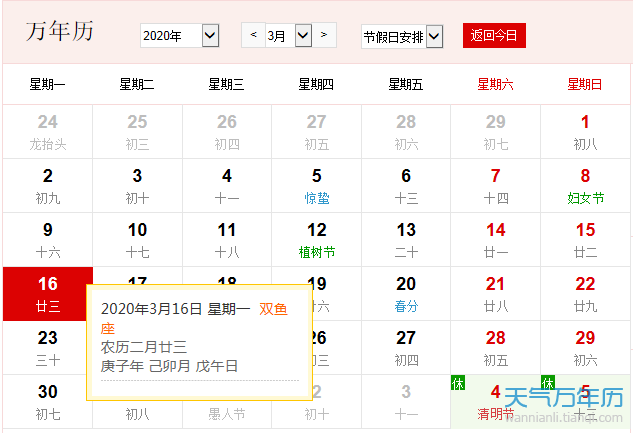Image resolution: width=633 pixels, height=433 pixels.
Task: Click the 星期二 column header
Action: [x=137, y=84]
